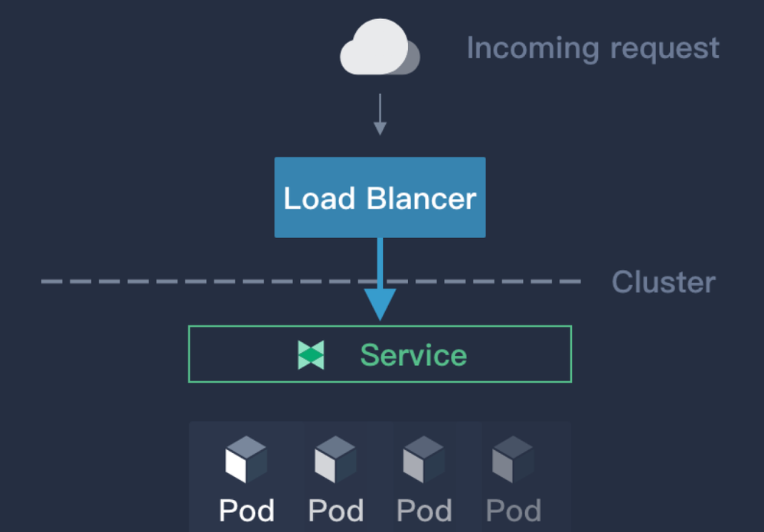
Task: Click the right end of the dashed line near Cluster
Action: pos(570,282)
